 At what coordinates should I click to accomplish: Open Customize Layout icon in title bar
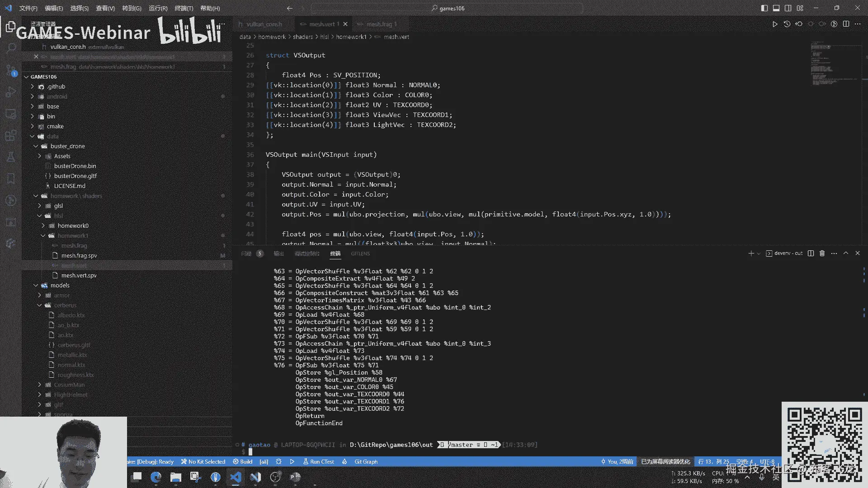point(800,8)
